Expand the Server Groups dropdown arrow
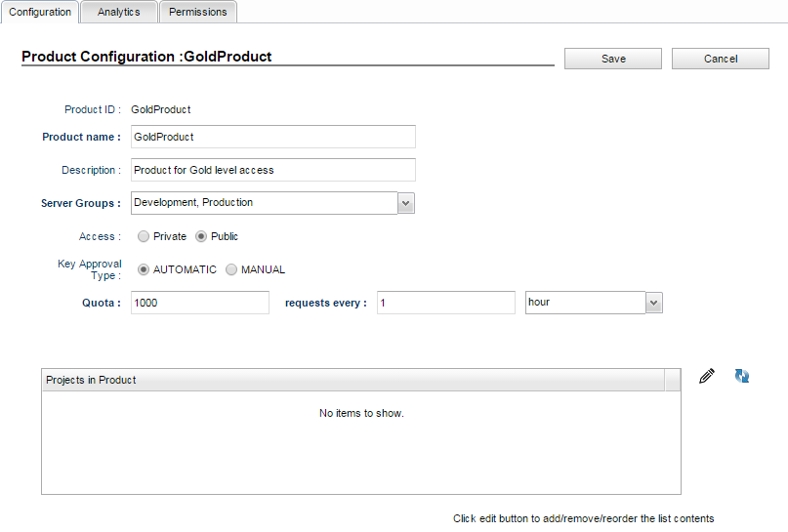This screenshot has height=532, width=788. (406, 203)
